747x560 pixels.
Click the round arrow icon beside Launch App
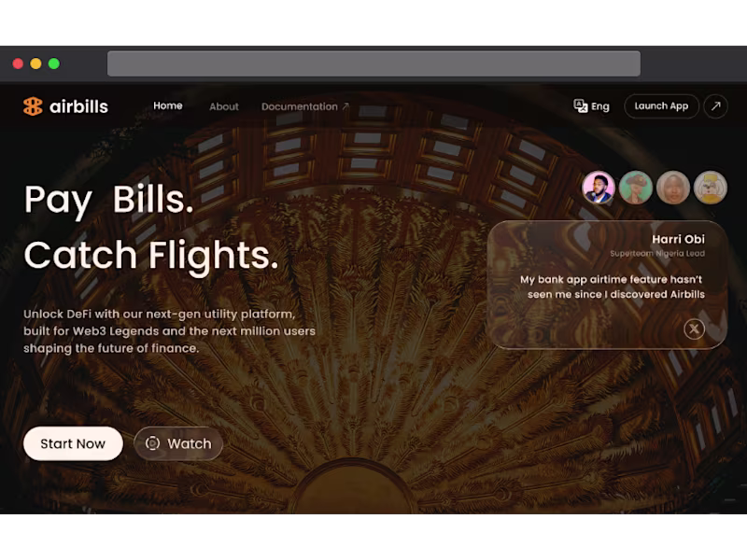715,106
